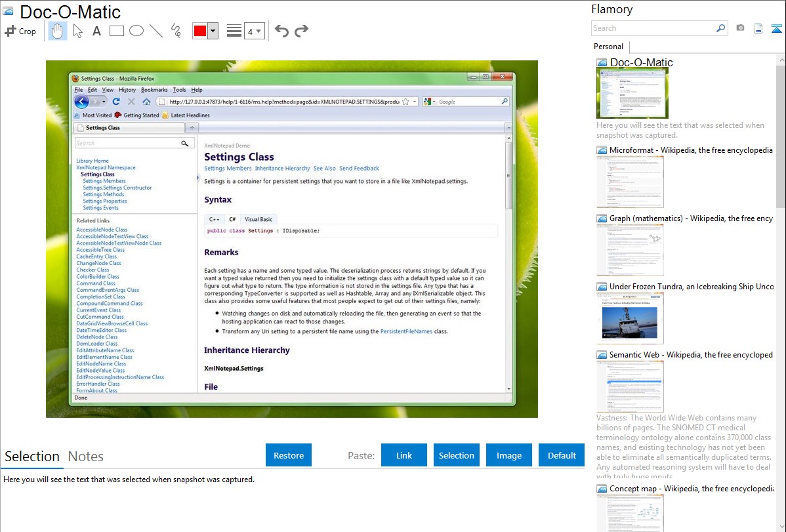Viewport: 786px width, 532px height.
Task: Switch to the Selection tab
Action: click(x=32, y=457)
